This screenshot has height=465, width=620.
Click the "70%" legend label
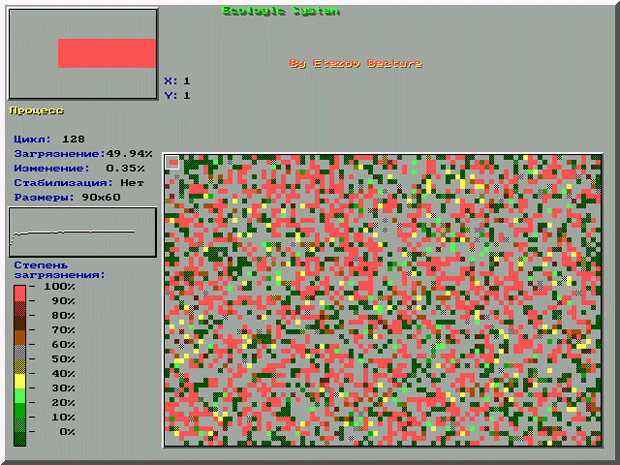click(x=63, y=330)
